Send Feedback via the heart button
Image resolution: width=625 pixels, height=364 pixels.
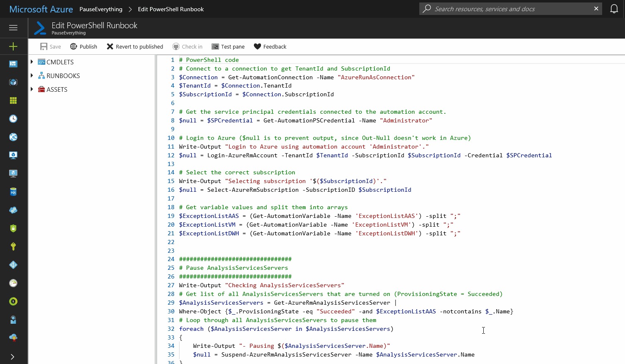click(x=270, y=46)
